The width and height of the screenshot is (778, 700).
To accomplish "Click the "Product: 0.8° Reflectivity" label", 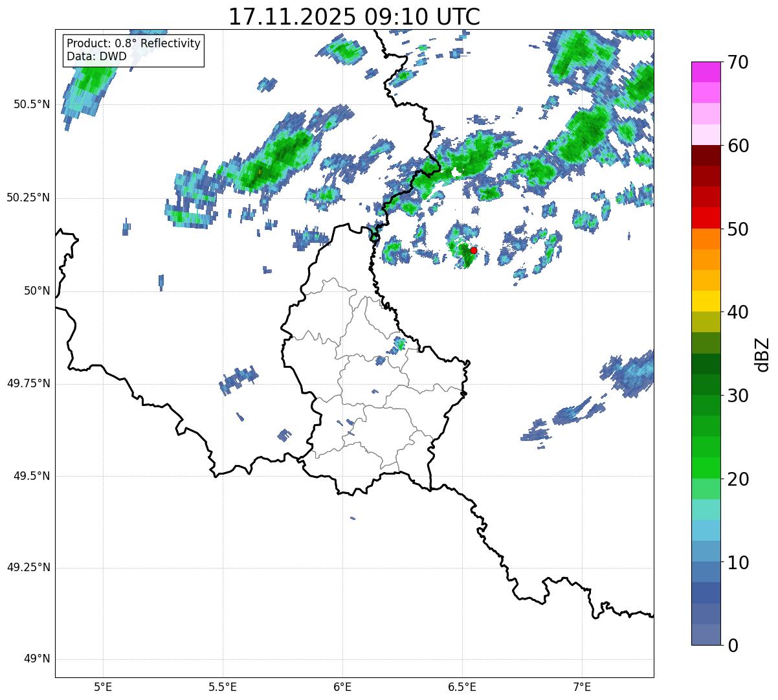I will coord(134,43).
